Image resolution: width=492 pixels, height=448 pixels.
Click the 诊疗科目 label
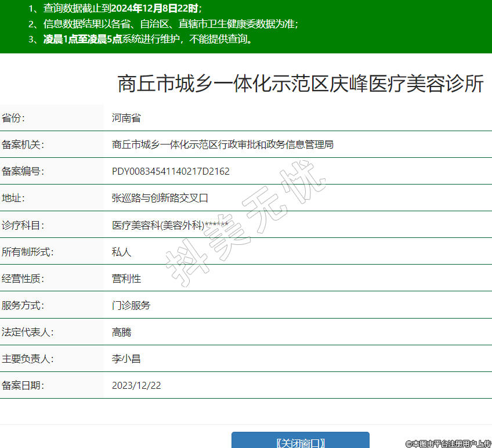click(x=23, y=225)
